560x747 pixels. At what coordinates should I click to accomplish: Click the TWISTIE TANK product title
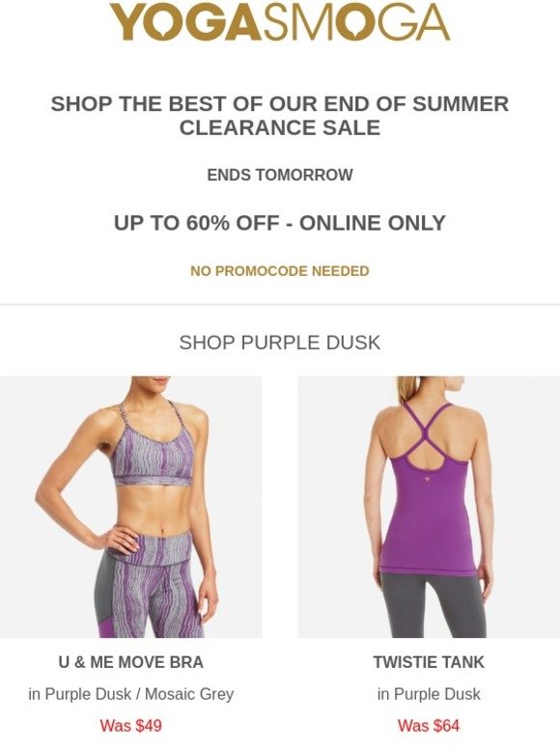[429, 662]
